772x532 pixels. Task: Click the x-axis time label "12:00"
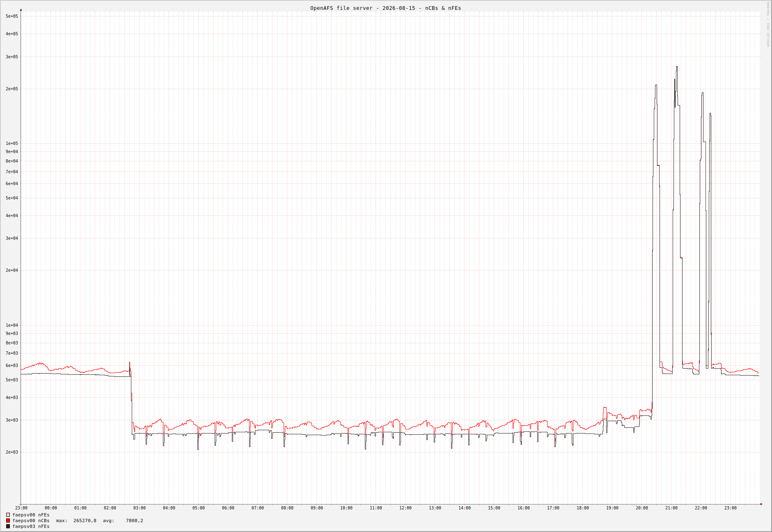click(x=405, y=508)
